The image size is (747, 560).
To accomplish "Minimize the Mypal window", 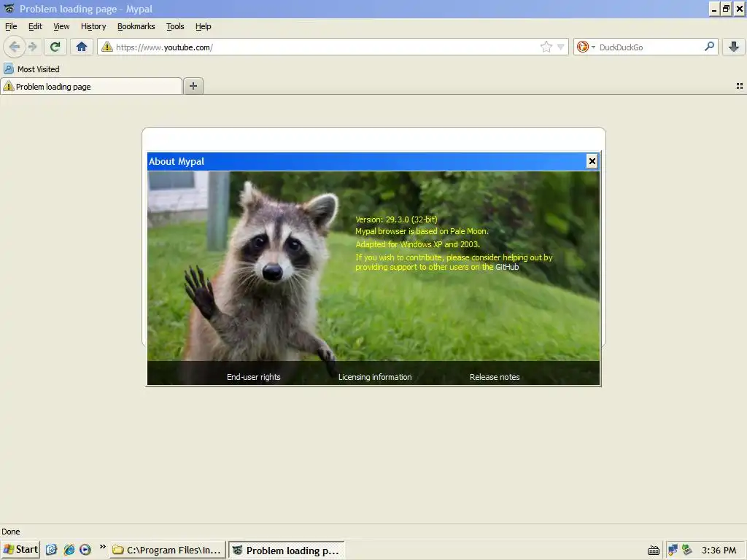I will click(x=714, y=9).
